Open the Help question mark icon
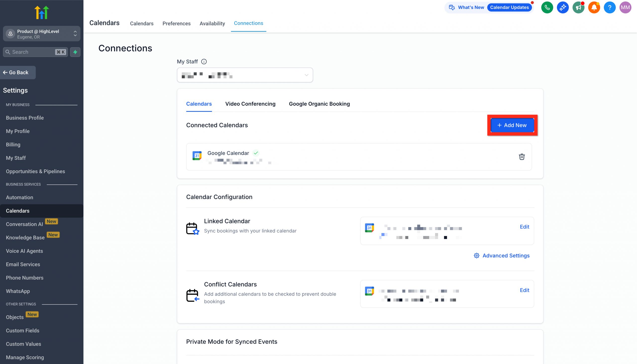Image resolution: width=637 pixels, height=364 pixels. (610, 7)
